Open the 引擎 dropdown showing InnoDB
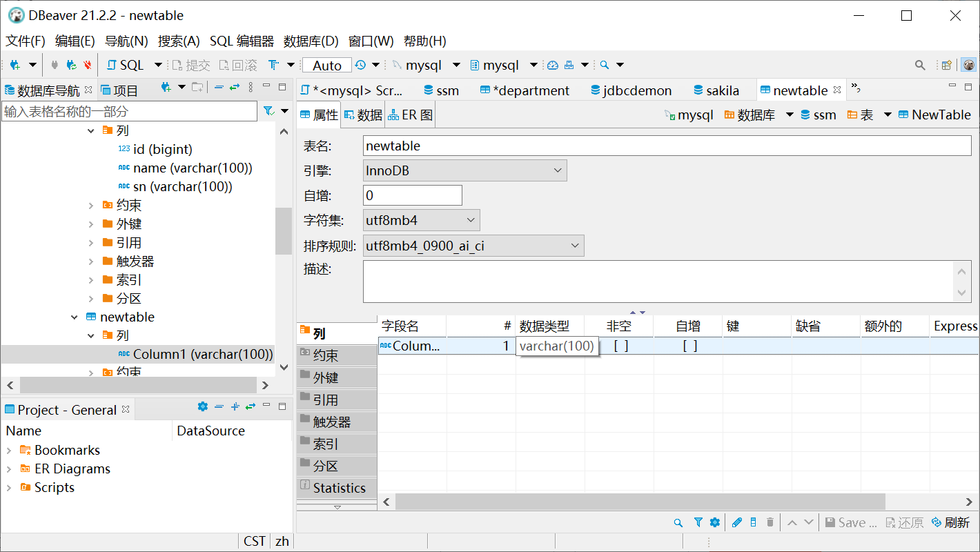The width and height of the screenshot is (980, 552). pyautogui.click(x=556, y=170)
